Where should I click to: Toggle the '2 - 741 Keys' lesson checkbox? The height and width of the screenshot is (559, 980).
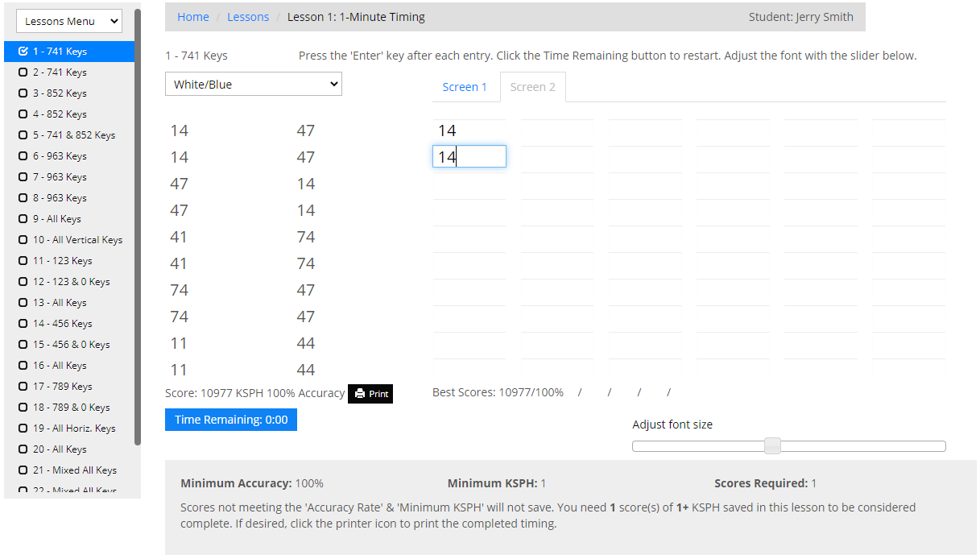click(23, 72)
